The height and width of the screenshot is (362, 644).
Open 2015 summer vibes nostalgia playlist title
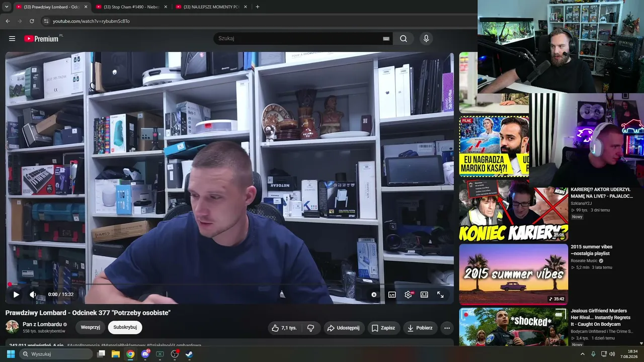(592, 250)
